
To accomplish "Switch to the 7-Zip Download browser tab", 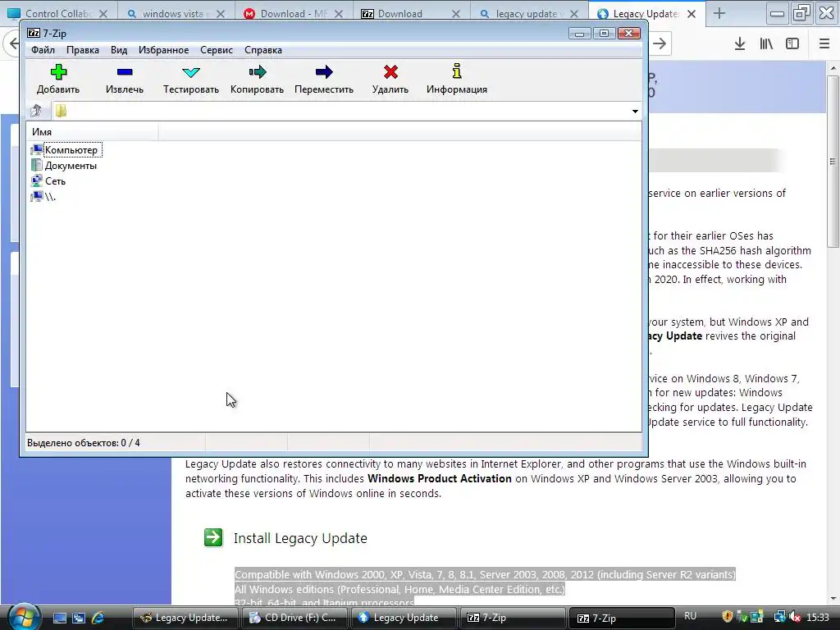I will tap(411, 13).
